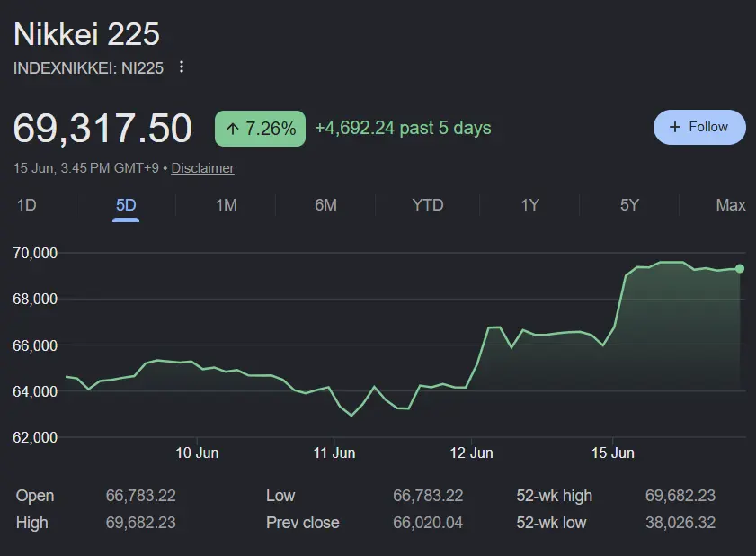Click the 52-wk low label
Screen dimensions: 756x556
[551, 523]
